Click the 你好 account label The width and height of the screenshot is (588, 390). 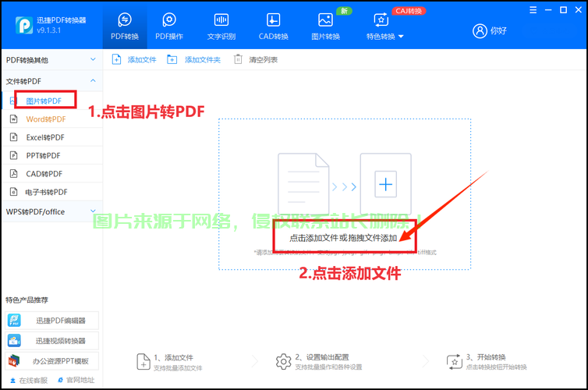coord(498,30)
